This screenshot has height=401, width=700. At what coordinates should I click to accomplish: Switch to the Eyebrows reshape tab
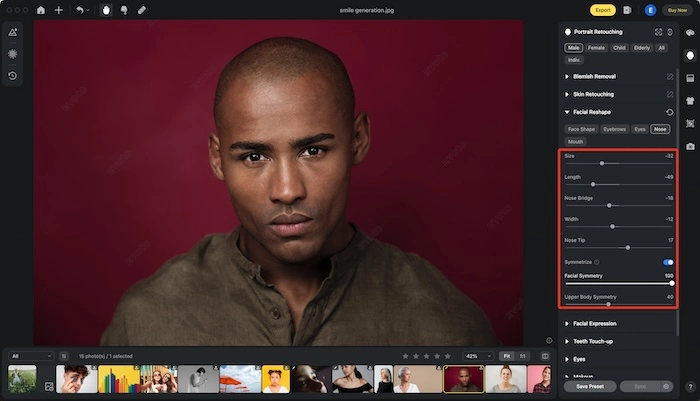pos(614,129)
